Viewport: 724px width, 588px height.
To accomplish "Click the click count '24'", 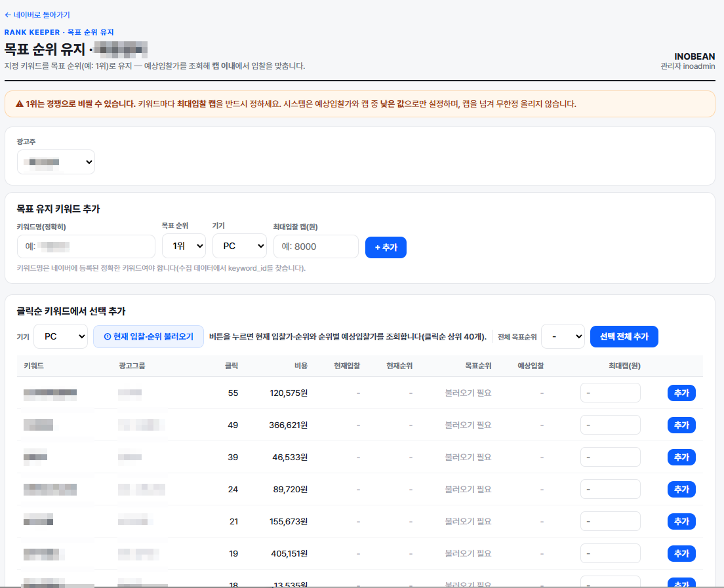I will click(x=233, y=489).
